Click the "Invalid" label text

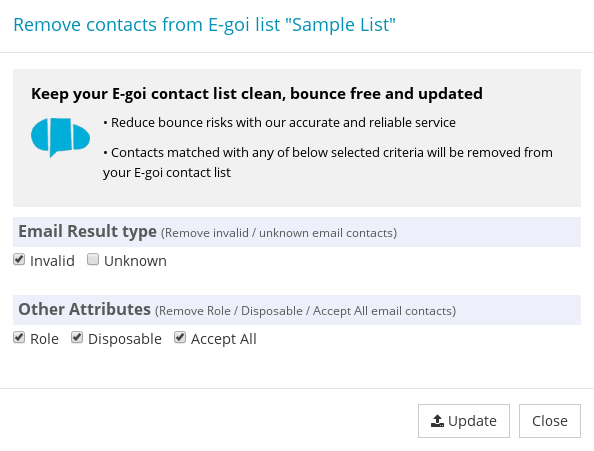[x=52, y=261]
